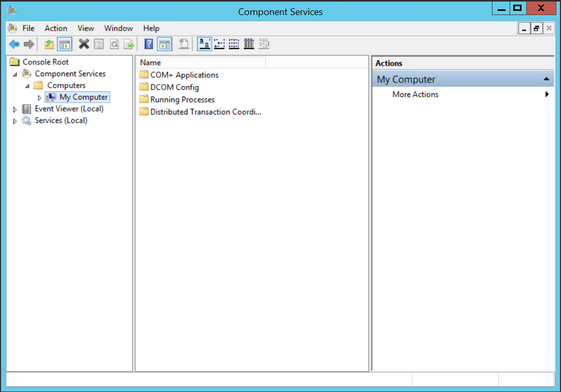The height and width of the screenshot is (392, 561).
Task: Select Console Root in the tree
Action: tap(46, 62)
